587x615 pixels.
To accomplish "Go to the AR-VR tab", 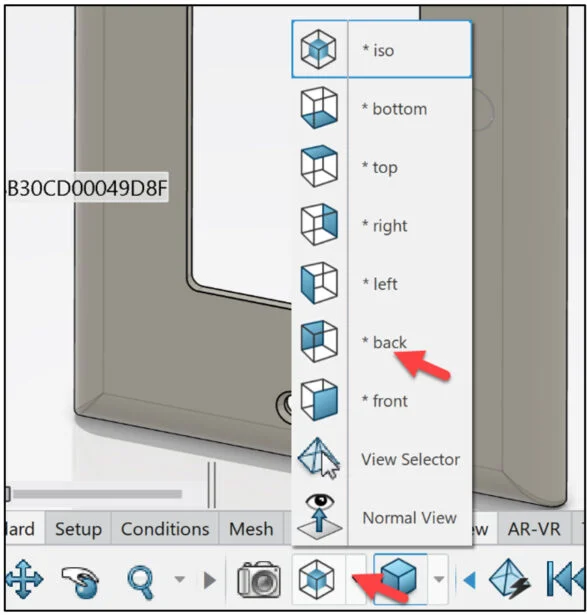I will click(534, 529).
